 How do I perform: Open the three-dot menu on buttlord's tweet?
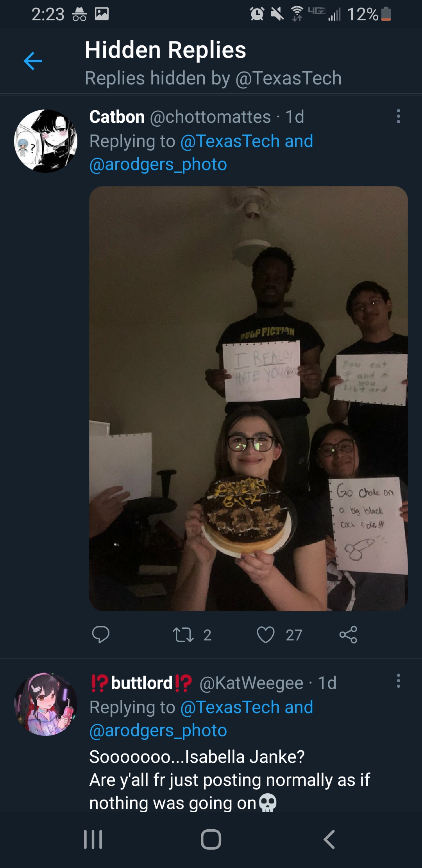coord(398,681)
